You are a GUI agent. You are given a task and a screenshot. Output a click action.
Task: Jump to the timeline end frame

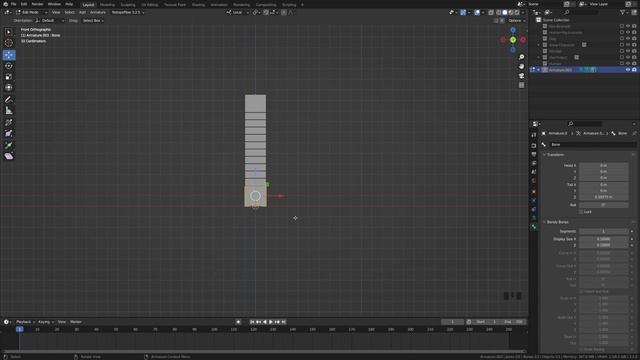[x=283, y=322]
